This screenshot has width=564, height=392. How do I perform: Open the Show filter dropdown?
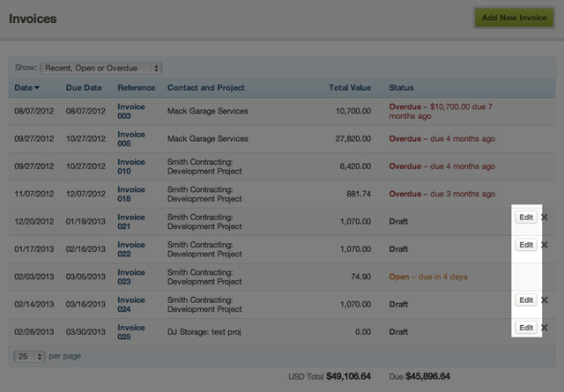(x=101, y=67)
